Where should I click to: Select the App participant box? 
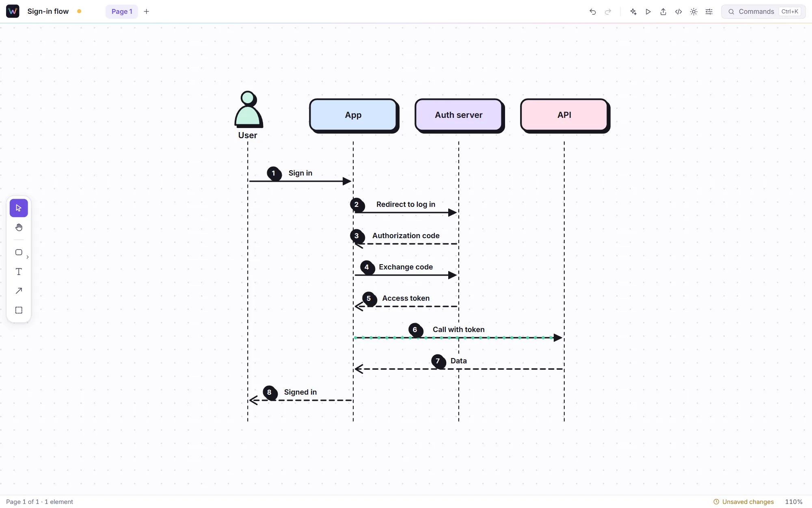[x=353, y=115]
